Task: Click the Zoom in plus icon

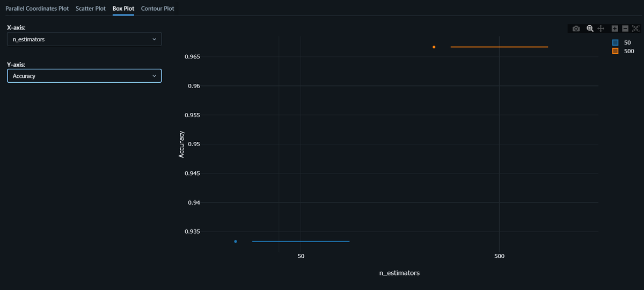Action: [x=615, y=28]
